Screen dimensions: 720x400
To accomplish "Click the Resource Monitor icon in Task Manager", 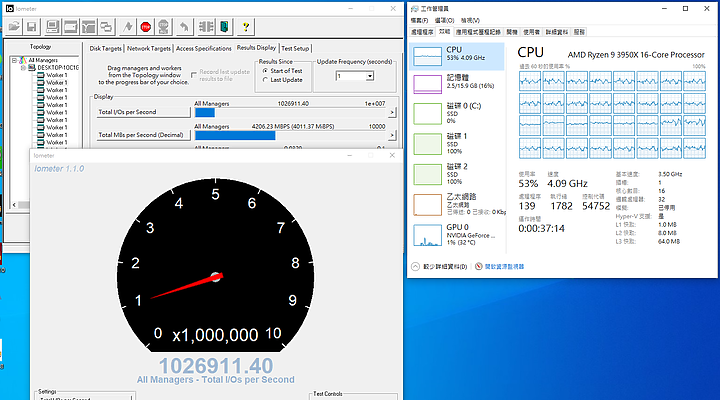I will (478, 266).
